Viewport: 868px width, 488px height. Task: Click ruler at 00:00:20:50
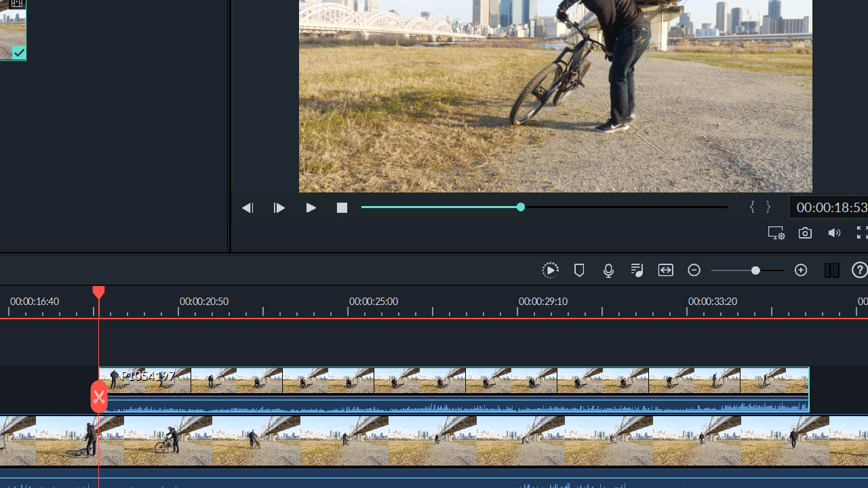pyautogui.click(x=204, y=302)
